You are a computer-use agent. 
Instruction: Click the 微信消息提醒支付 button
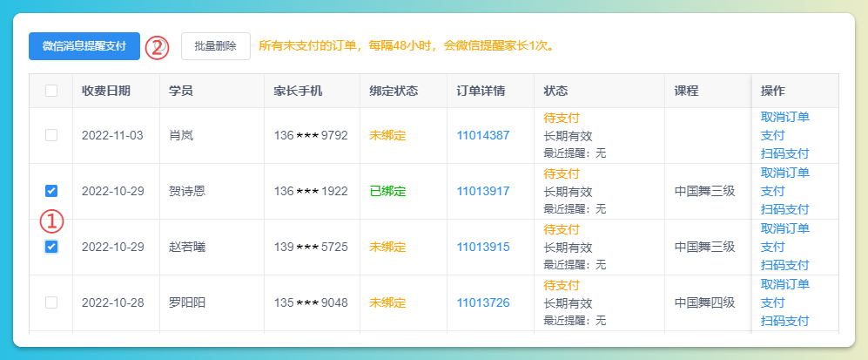[x=84, y=46]
